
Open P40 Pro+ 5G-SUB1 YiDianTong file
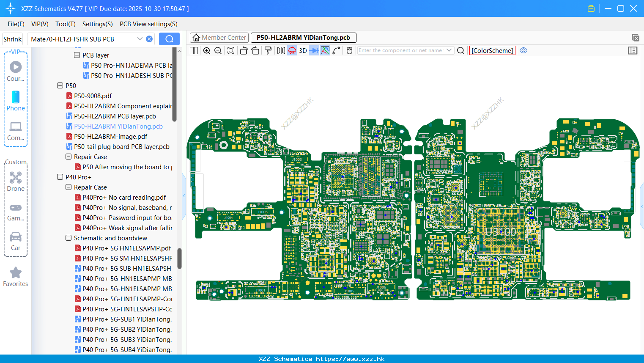tap(126, 319)
